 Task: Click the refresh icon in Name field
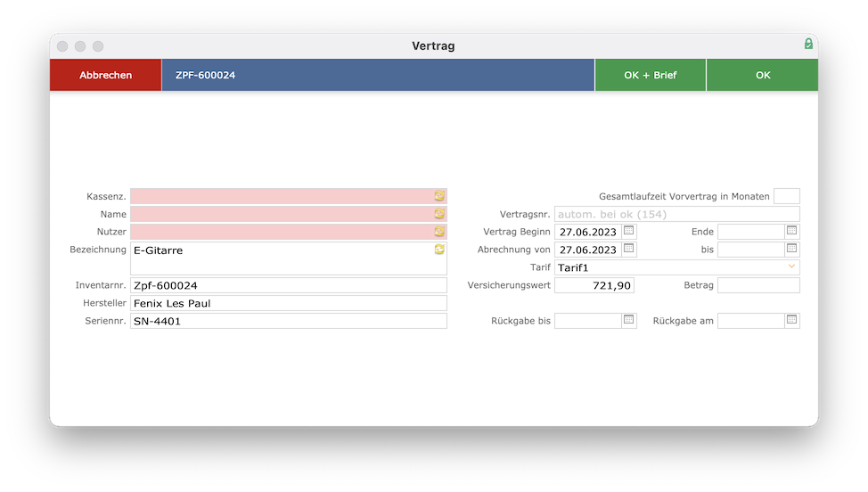pyautogui.click(x=439, y=214)
